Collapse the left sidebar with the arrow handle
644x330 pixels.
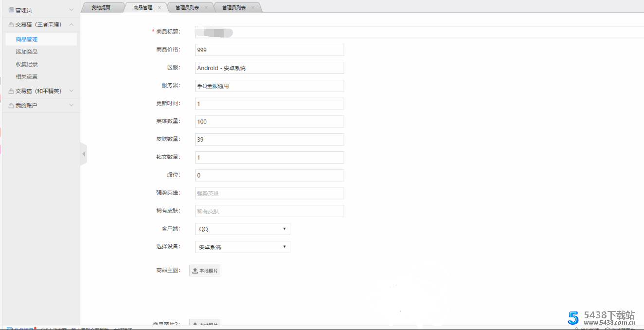[x=84, y=154]
